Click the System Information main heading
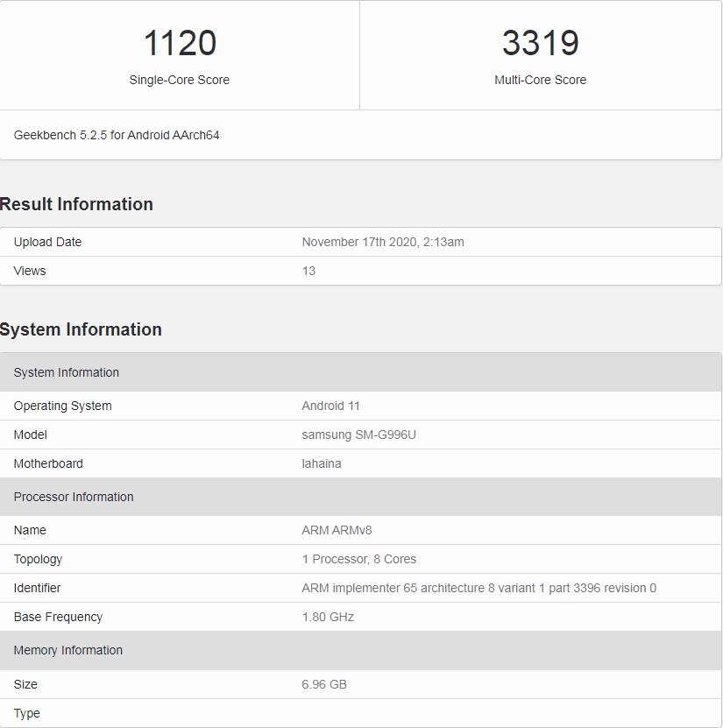Viewport: 723px width, 728px height. [x=82, y=329]
